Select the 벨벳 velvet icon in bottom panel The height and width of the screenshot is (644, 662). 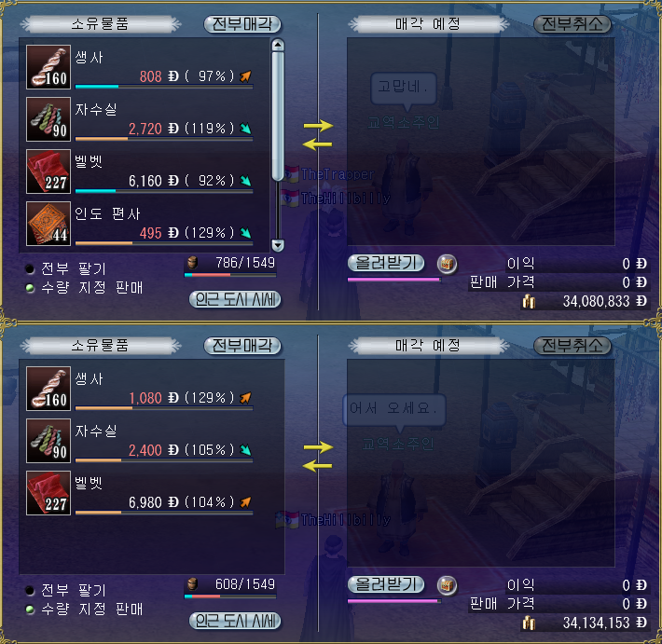(x=48, y=493)
